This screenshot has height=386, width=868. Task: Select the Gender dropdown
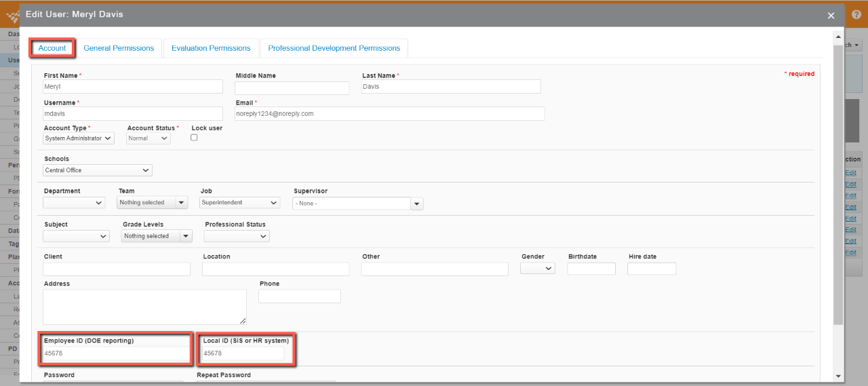pyautogui.click(x=538, y=269)
